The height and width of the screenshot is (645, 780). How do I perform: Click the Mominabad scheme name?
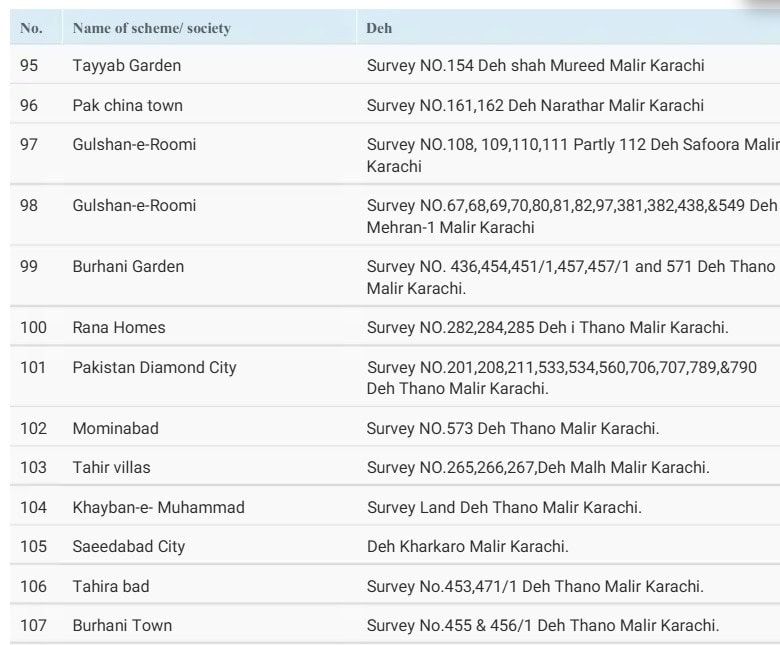coord(115,429)
